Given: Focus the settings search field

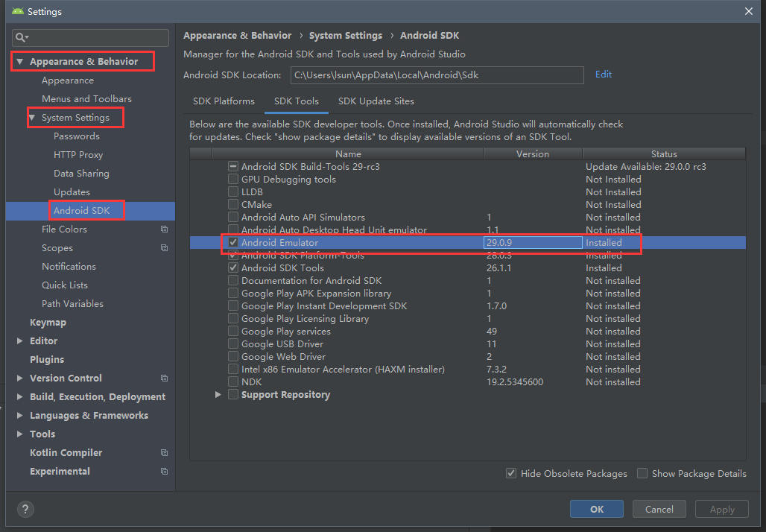Looking at the screenshot, I should click(90, 37).
